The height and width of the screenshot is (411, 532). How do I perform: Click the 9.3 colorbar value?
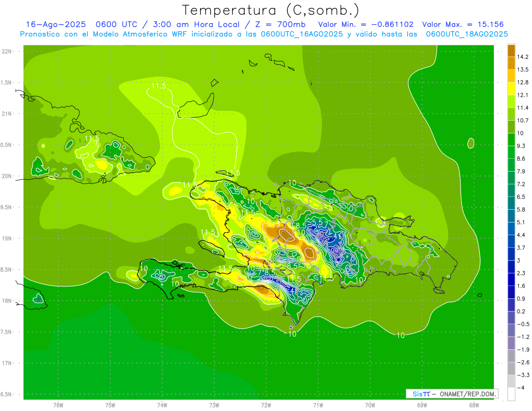tap(521, 146)
